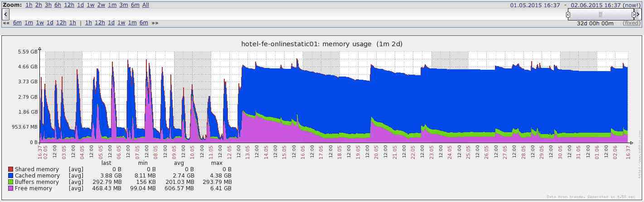Click the memory usage graph title
Viewport: 644px width, 202px height.
322,44
